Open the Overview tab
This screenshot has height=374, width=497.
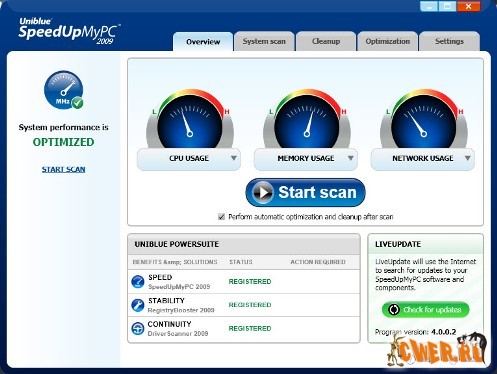pyautogui.click(x=203, y=42)
